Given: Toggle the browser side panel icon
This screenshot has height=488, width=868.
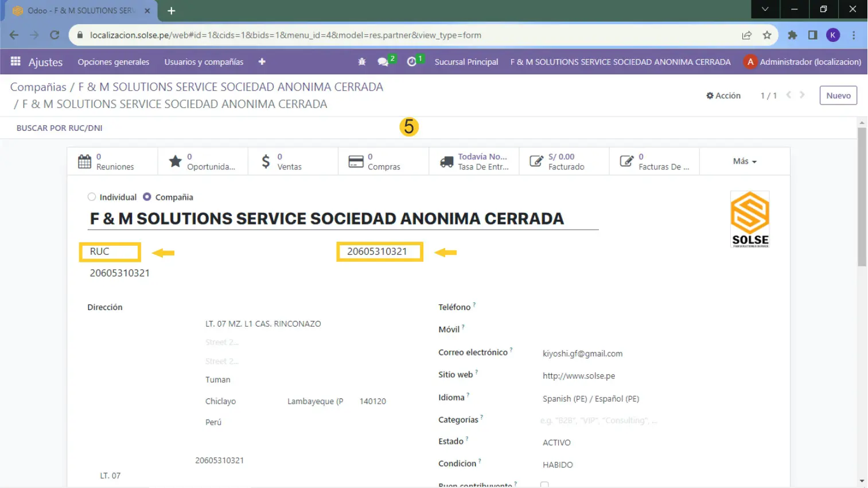Looking at the screenshot, I should pos(812,35).
